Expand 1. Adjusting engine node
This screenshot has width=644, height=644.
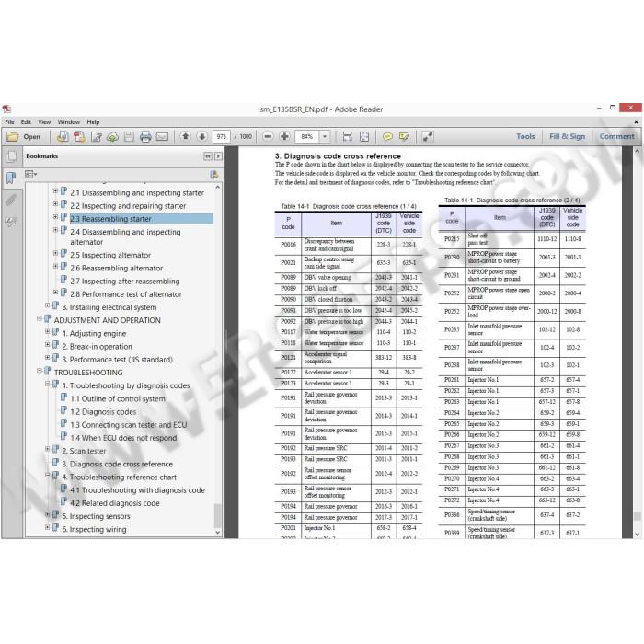click(x=47, y=331)
